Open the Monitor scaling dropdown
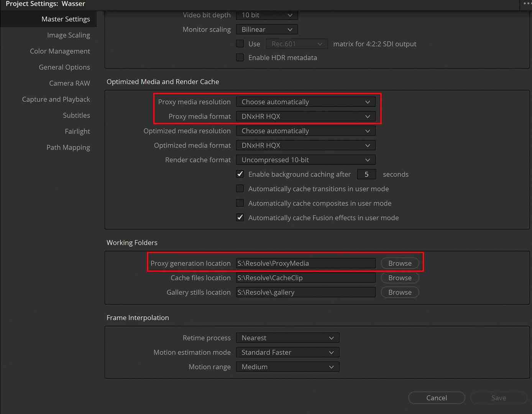 pyautogui.click(x=266, y=29)
